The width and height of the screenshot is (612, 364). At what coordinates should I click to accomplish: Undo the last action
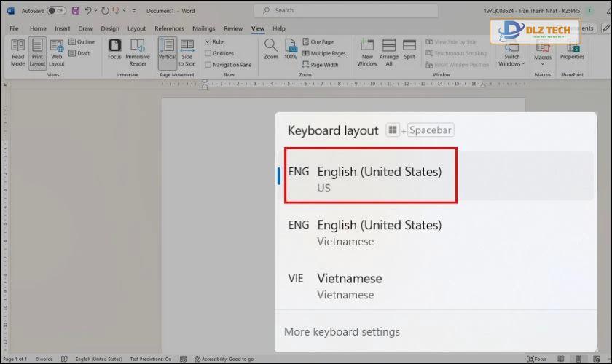88,11
